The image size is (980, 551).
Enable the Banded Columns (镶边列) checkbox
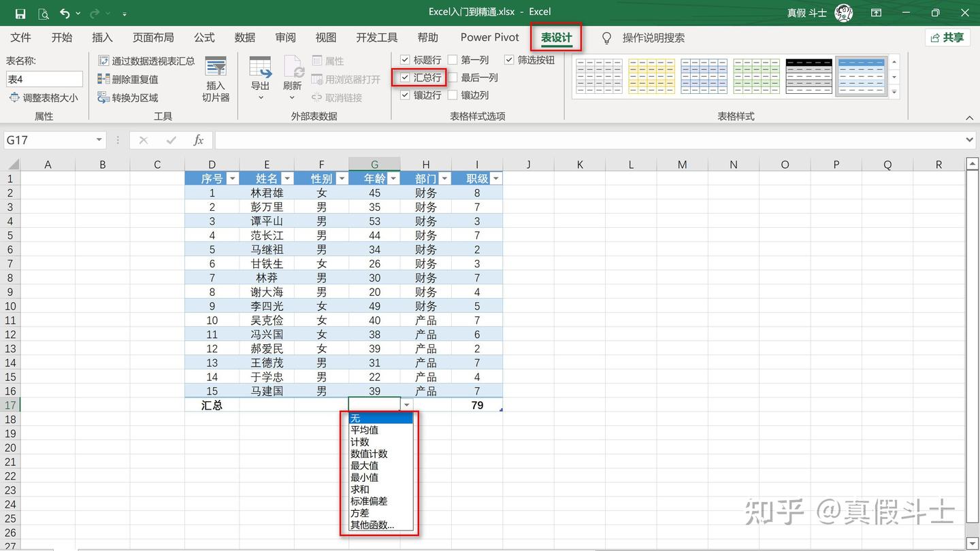click(x=453, y=95)
